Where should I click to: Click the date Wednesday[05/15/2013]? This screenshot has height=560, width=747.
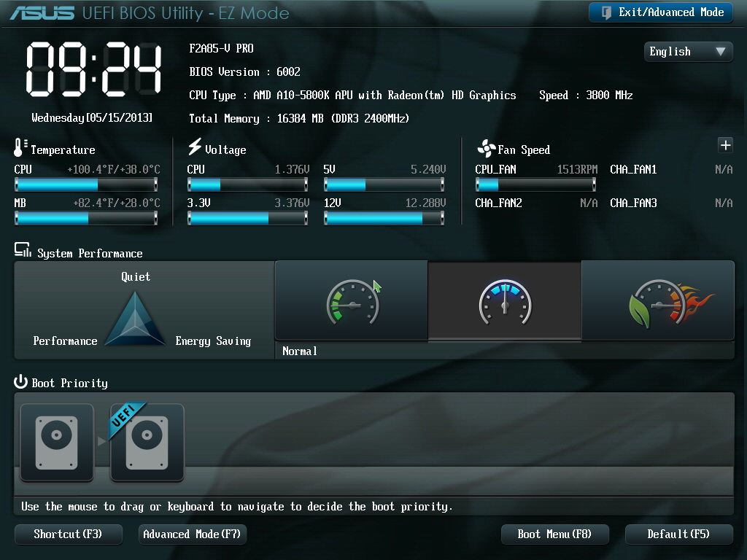coord(92,117)
